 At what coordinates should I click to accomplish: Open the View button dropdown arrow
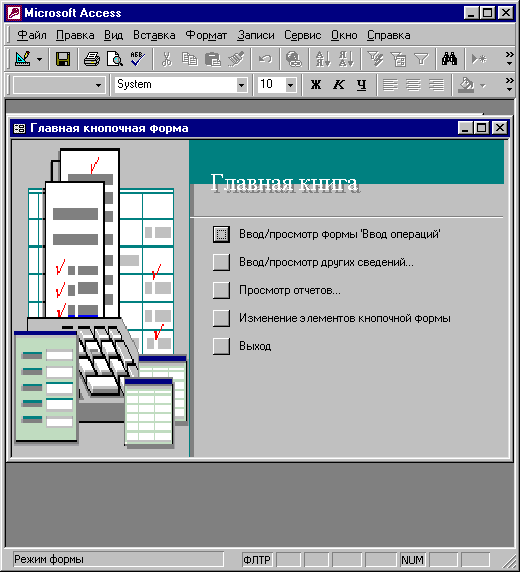pos(39,59)
